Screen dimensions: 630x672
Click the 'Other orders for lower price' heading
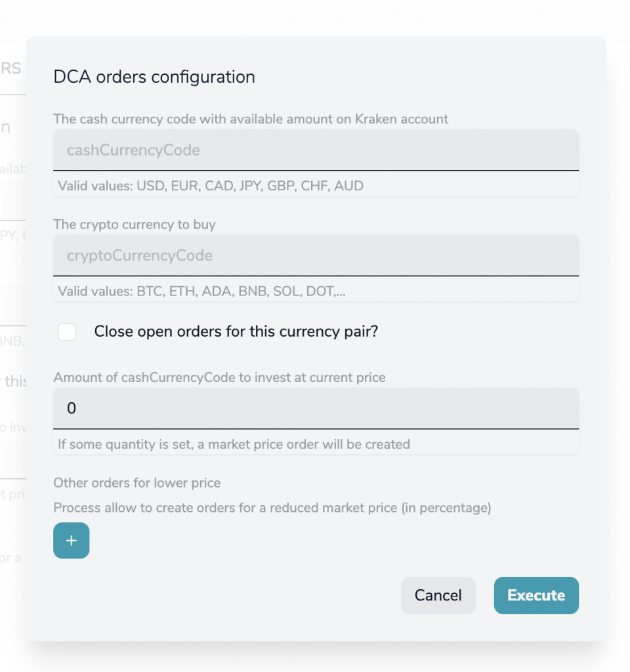click(x=136, y=483)
